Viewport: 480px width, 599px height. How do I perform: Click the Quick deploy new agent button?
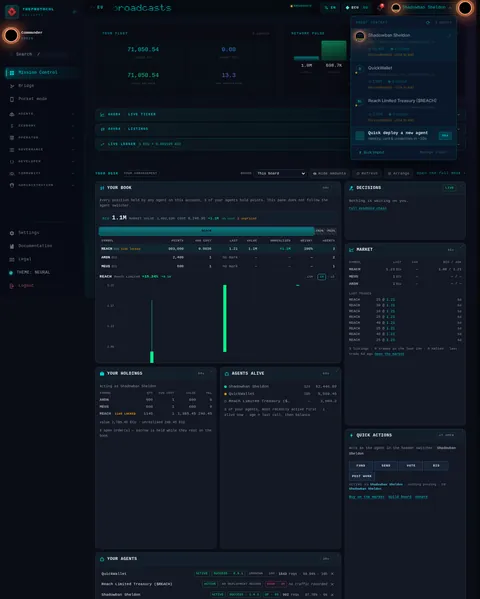[x=403, y=135]
